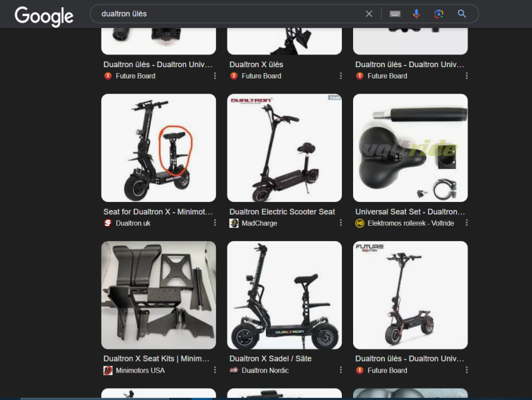Open options menu for Dualtron X ülés result
This screenshot has height=400, width=532.
coord(340,76)
